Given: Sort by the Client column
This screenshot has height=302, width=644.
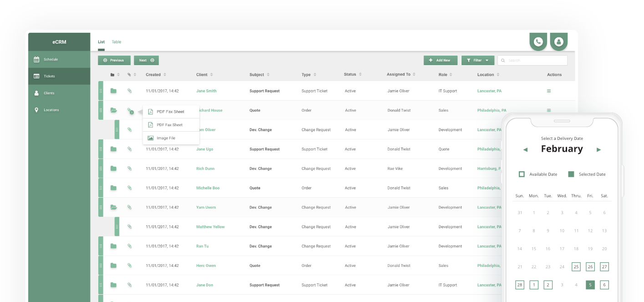Looking at the screenshot, I should 205,75.
